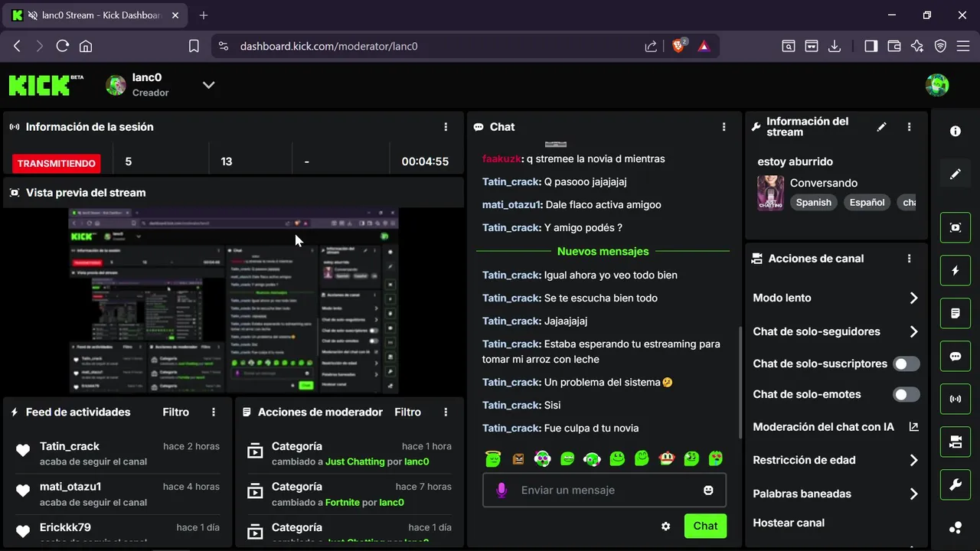Reload the page

point(63,46)
